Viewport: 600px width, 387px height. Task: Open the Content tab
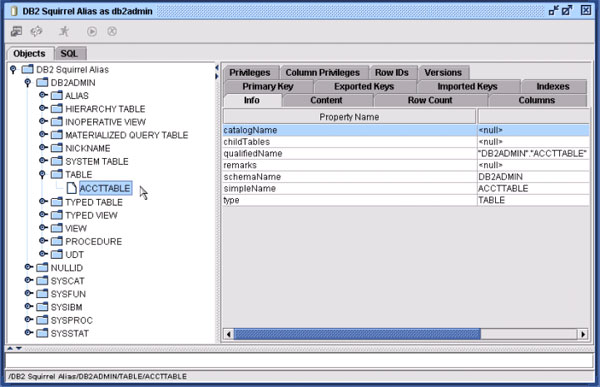[x=326, y=100]
